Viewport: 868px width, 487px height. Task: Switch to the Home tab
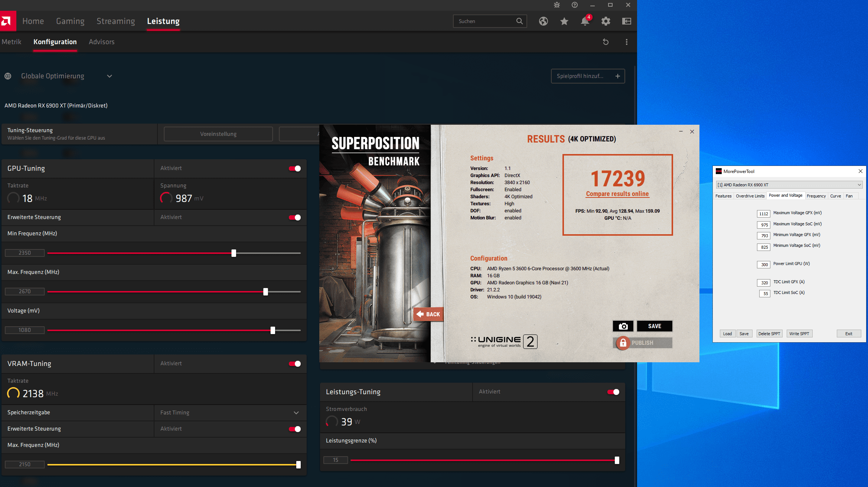[x=33, y=21]
